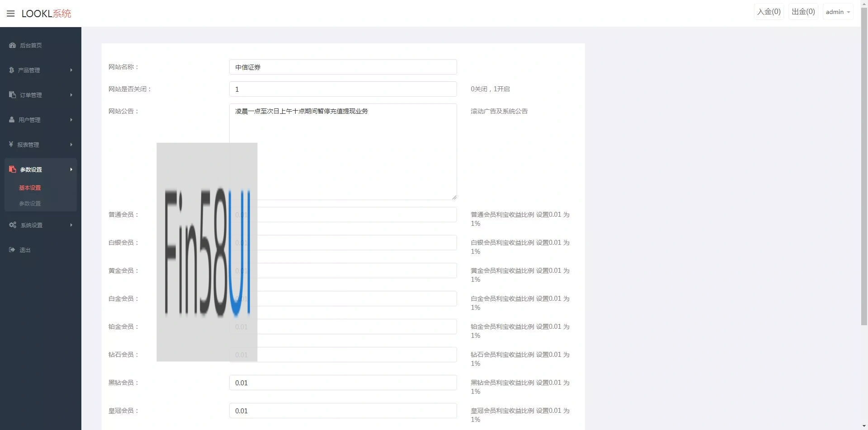Image resolution: width=868 pixels, height=430 pixels.
Task: Click the 入金(0) button
Action: coord(769,12)
